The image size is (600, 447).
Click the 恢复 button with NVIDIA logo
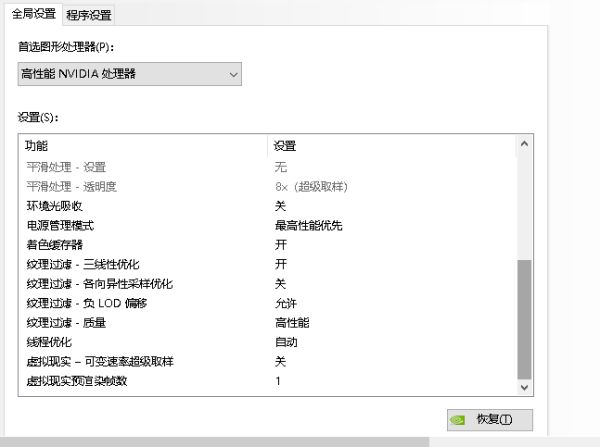tap(489, 419)
